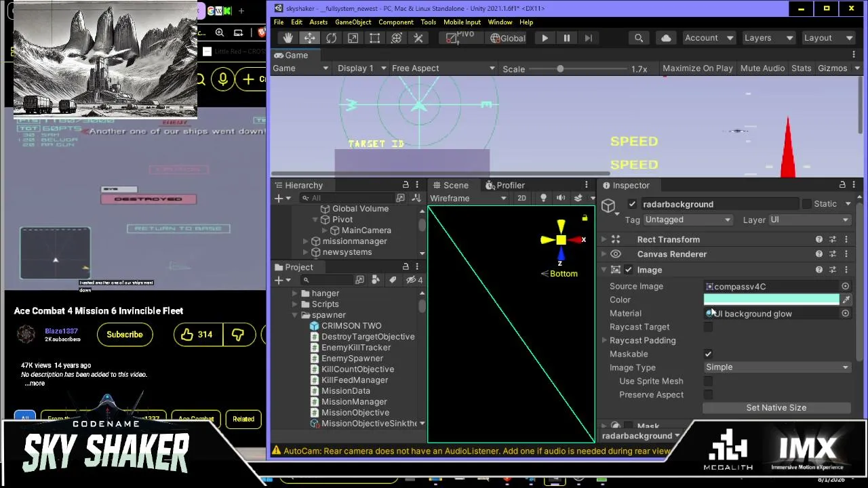Viewport: 868px width, 488px height.
Task: Click the Project search field
Action: pyautogui.click(x=326, y=280)
